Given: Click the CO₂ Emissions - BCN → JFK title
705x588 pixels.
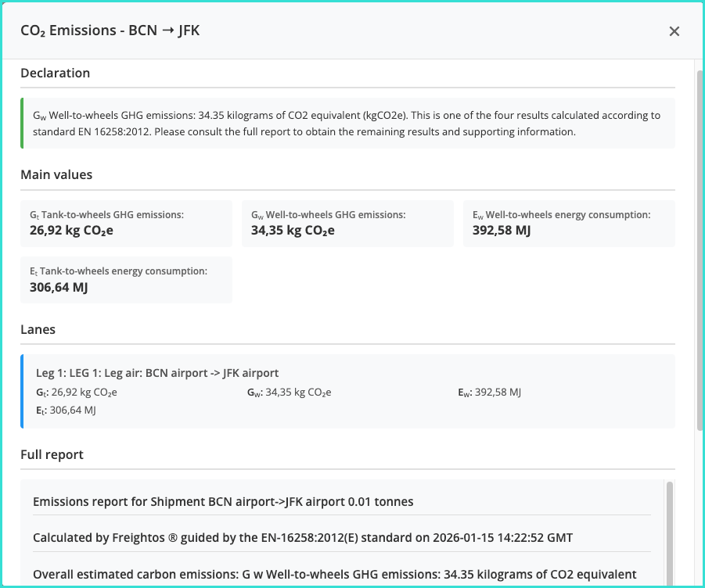Looking at the screenshot, I should [x=110, y=30].
